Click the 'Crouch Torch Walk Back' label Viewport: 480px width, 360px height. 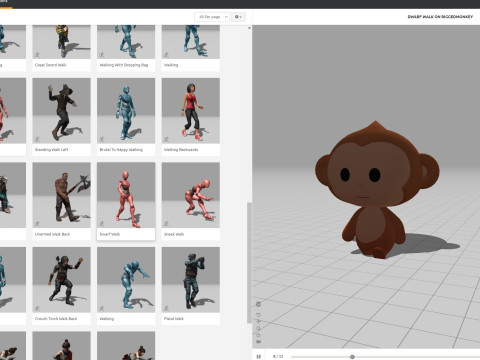click(56, 319)
